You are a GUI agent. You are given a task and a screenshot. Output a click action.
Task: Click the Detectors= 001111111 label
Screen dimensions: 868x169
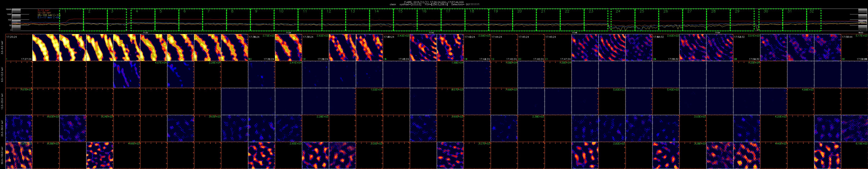click(x=465, y=4)
